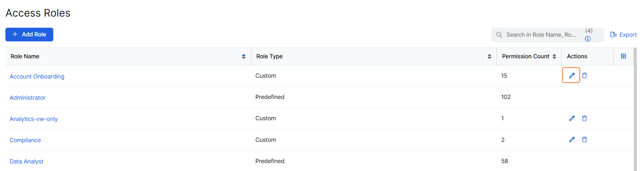Viewport: 644px width, 171px height.
Task: Delete the Compliance role
Action: (x=585, y=140)
